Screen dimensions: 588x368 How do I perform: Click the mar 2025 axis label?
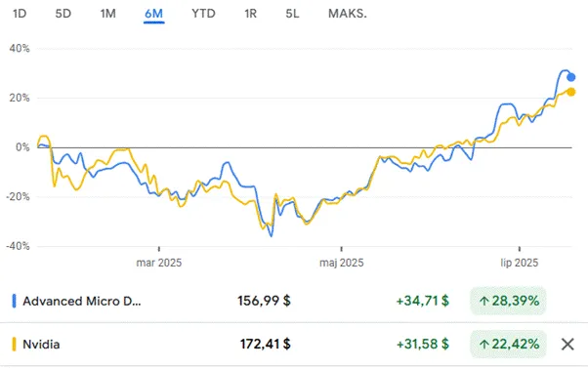[x=159, y=263]
